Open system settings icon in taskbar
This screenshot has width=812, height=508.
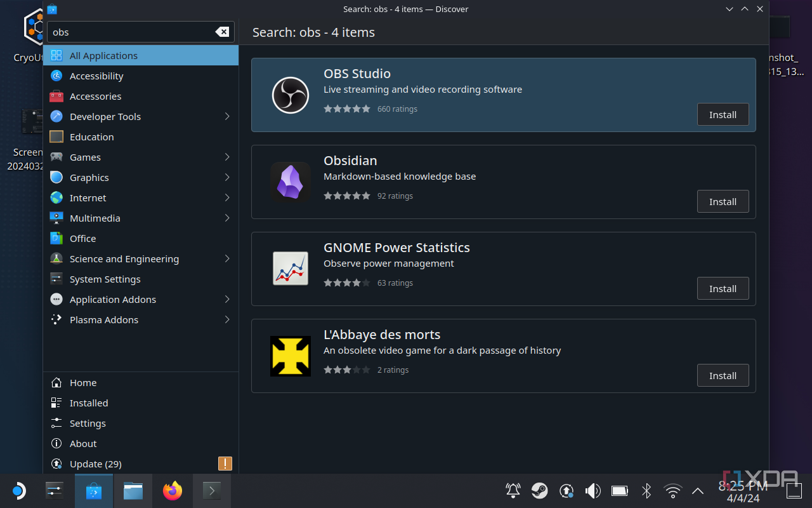[x=55, y=491]
